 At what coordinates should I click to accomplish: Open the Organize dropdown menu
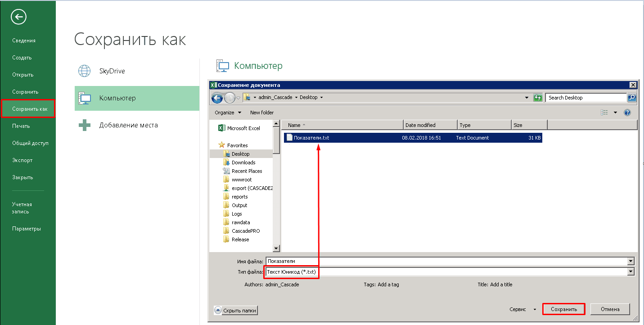point(228,113)
